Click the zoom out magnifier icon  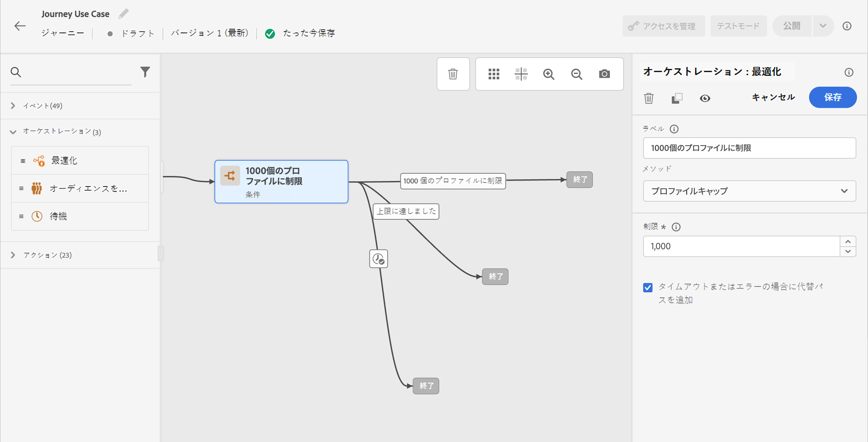tap(576, 74)
